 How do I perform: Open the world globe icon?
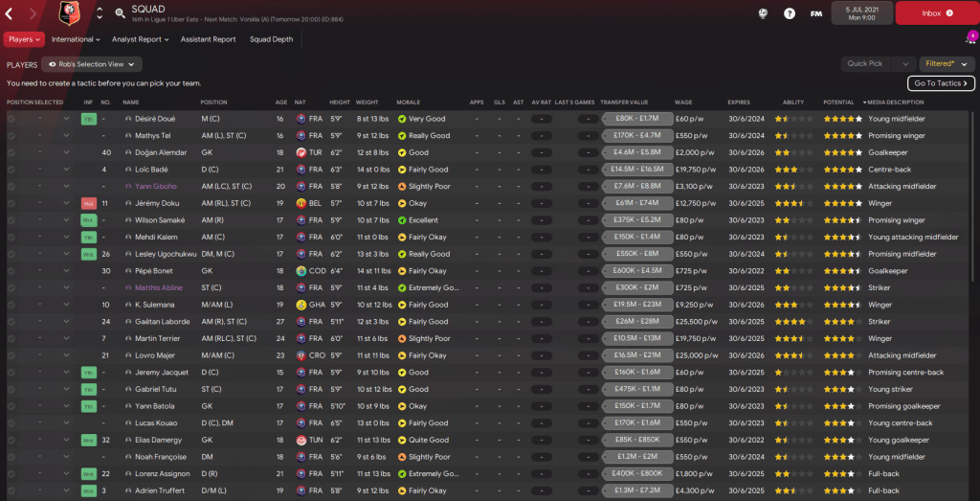762,13
